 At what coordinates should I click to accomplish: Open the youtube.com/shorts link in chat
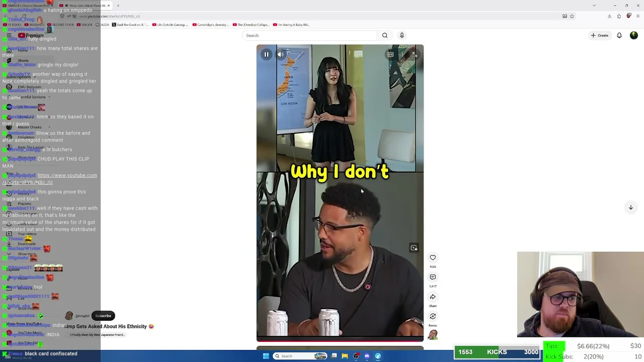(x=49, y=178)
